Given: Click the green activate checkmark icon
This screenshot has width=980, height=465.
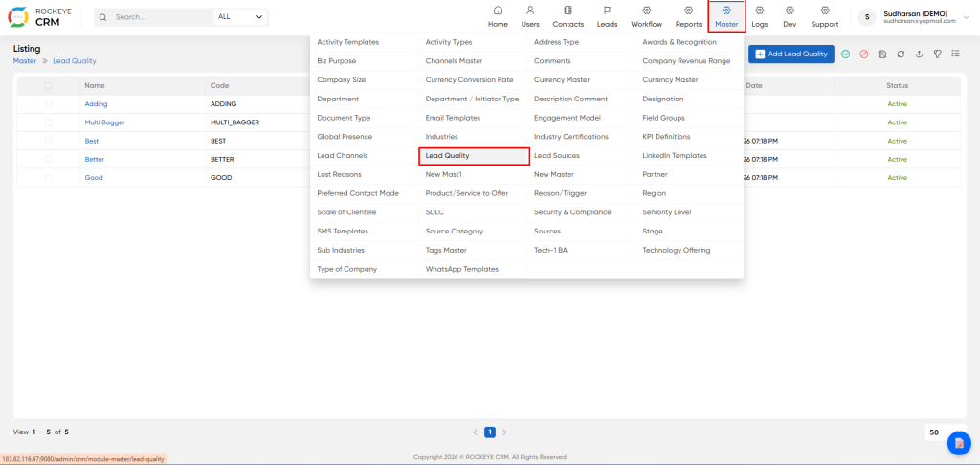Looking at the screenshot, I should click(845, 55).
